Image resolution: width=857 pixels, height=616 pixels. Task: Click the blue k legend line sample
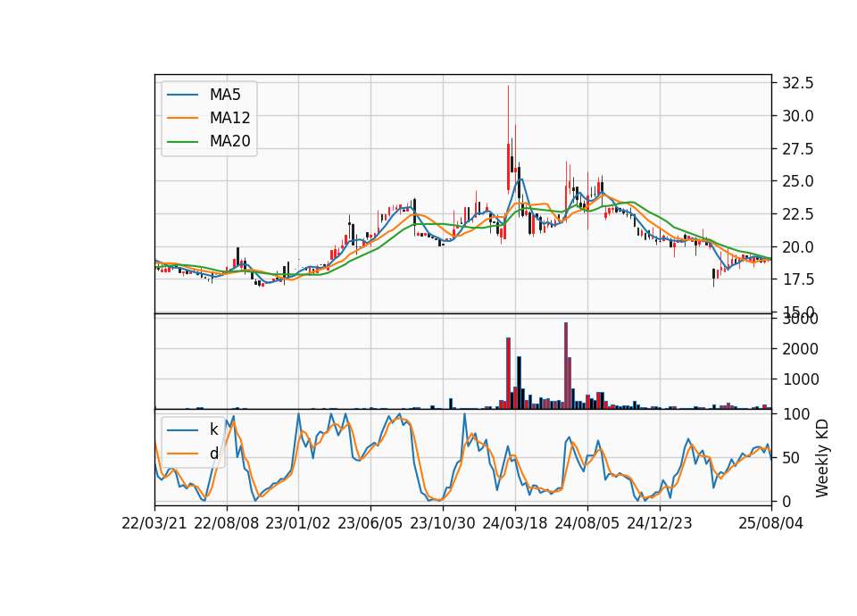pyautogui.click(x=182, y=429)
